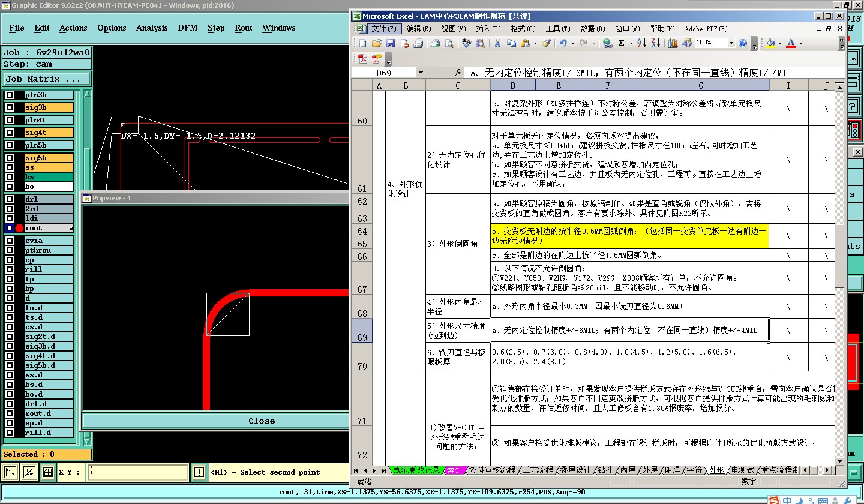The width and height of the screenshot is (864, 504).
Task: Click the AutoSum sigma icon
Action: (622, 43)
